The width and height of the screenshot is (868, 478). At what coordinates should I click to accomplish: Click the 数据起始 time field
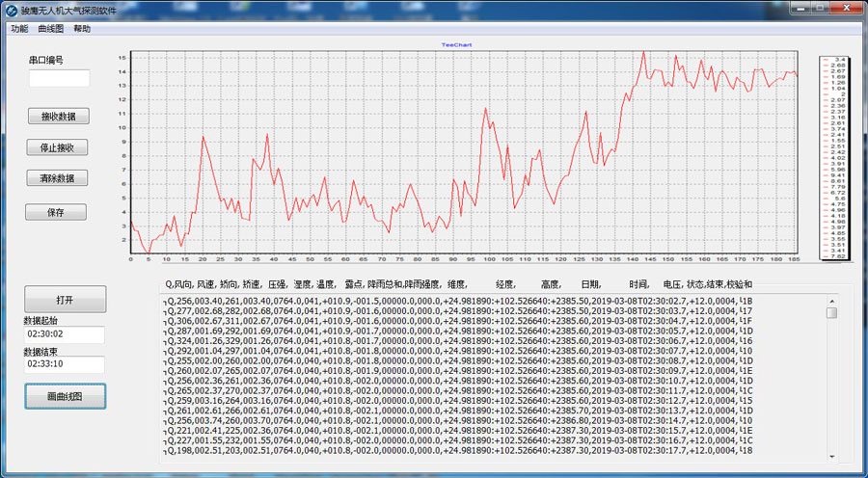[x=64, y=333]
